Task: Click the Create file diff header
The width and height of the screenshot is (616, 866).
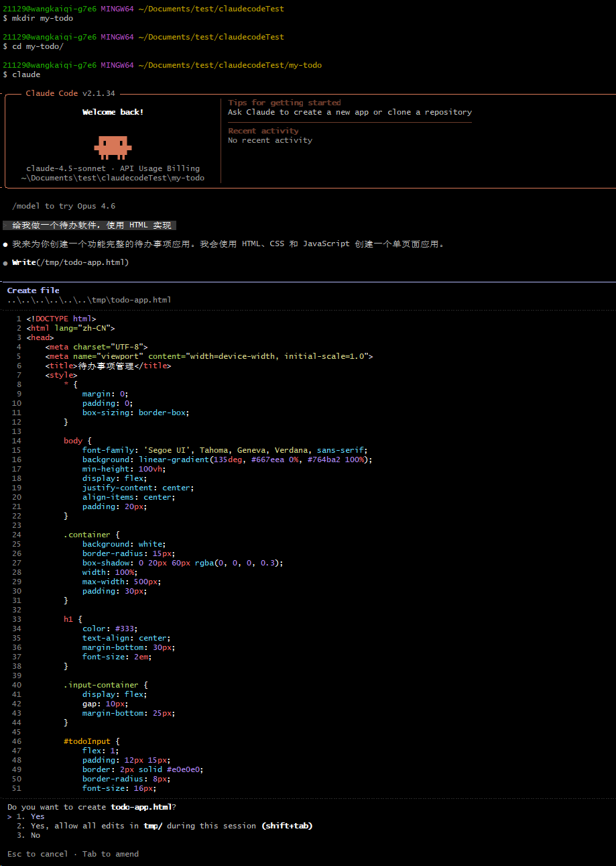Action: [x=34, y=290]
